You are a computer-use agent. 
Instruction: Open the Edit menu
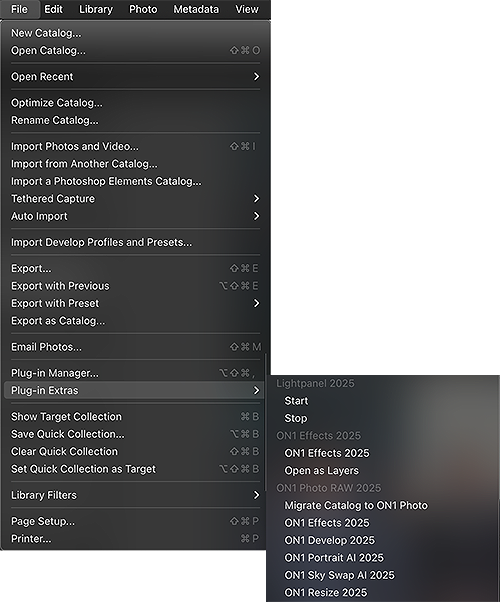[53, 9]
